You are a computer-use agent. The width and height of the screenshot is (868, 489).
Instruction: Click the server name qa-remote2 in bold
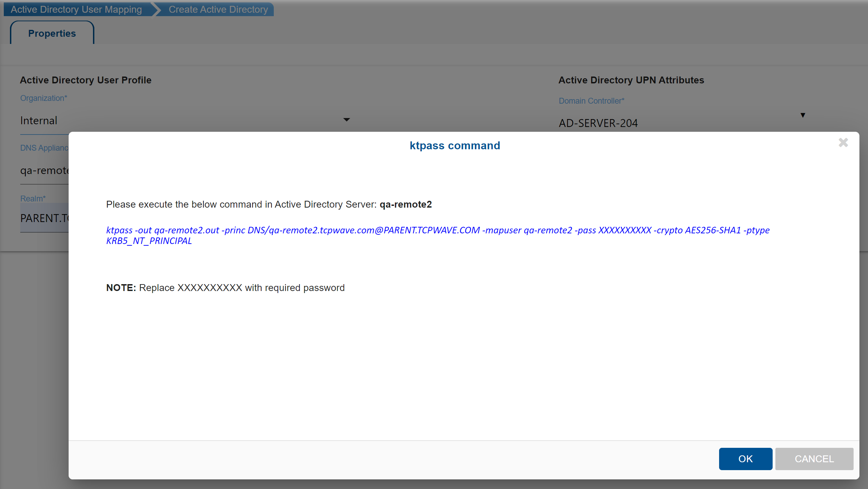click(406, 205)
